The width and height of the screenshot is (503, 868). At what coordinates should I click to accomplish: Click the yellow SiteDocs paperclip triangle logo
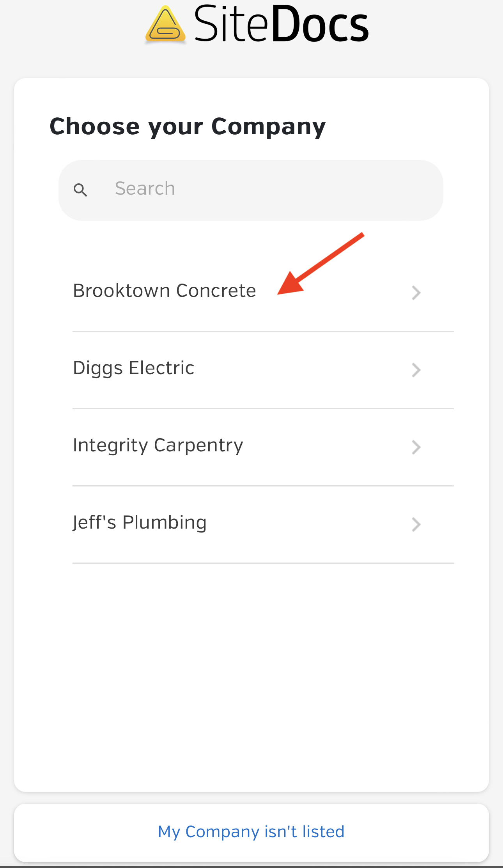click(x=165, y=24)
